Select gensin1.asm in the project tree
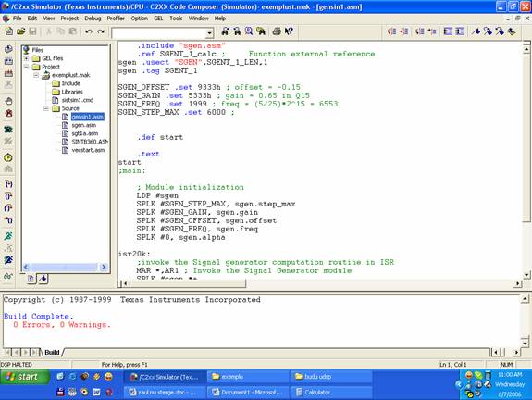The height and width of the screenshot is (400, 532). 88,117
